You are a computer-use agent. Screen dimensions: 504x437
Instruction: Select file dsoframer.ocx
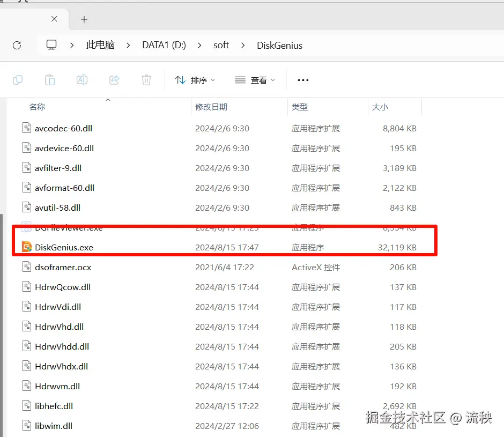tap(63, 267)
